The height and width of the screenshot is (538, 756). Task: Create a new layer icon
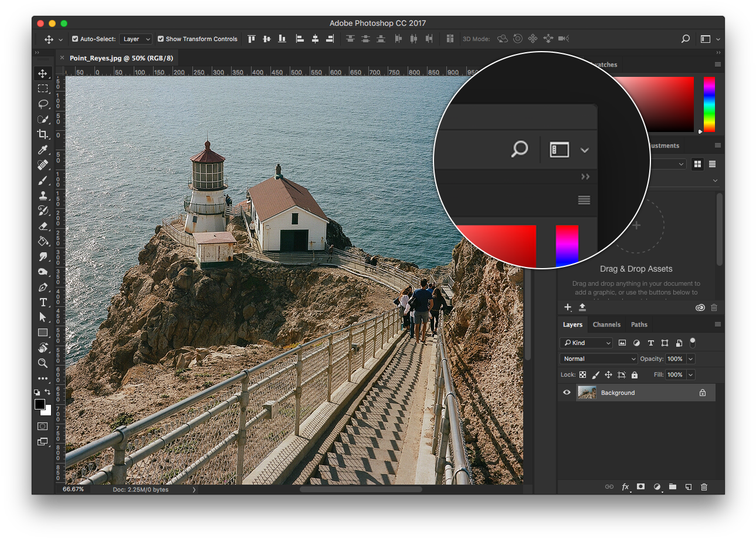point(689,487)
